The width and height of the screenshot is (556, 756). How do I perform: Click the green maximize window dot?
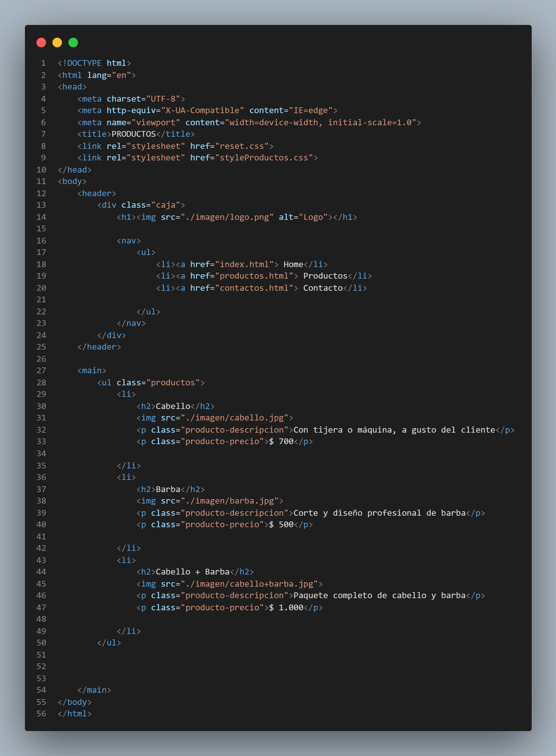(73, 43)
